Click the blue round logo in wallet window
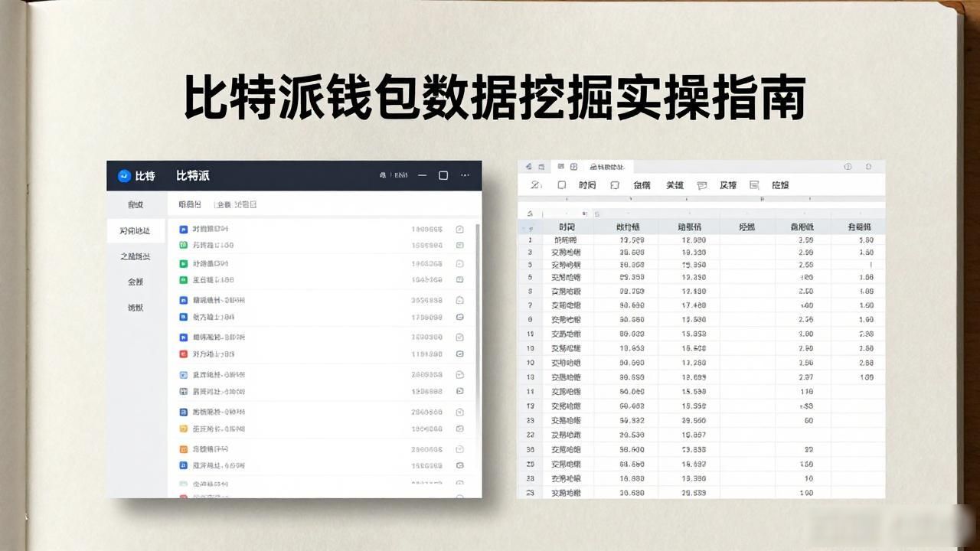This screenshot has width=980, height=551. click(x=124, y=176)
